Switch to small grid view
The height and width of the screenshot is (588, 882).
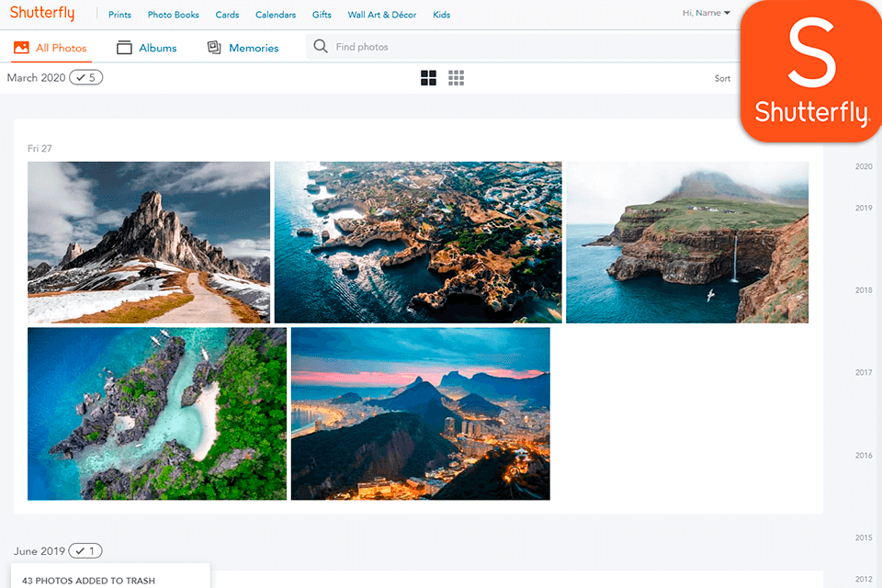coord(457,78)
